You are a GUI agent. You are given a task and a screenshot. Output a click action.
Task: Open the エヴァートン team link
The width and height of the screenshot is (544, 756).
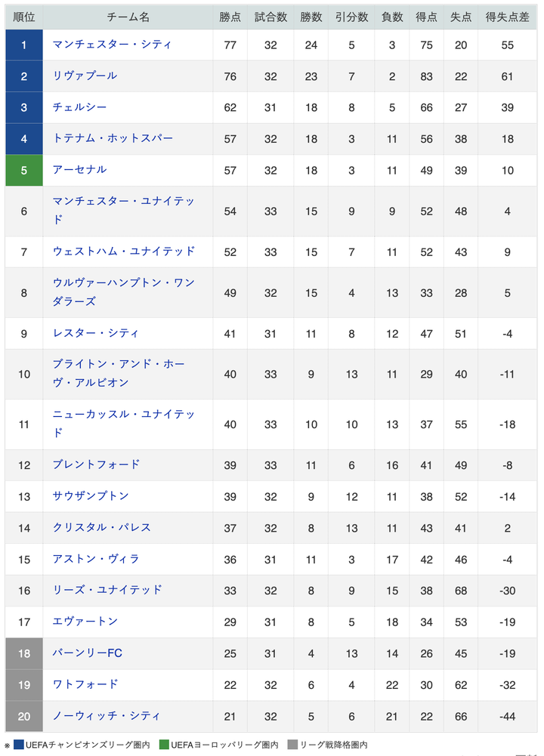tap(85, 622)
